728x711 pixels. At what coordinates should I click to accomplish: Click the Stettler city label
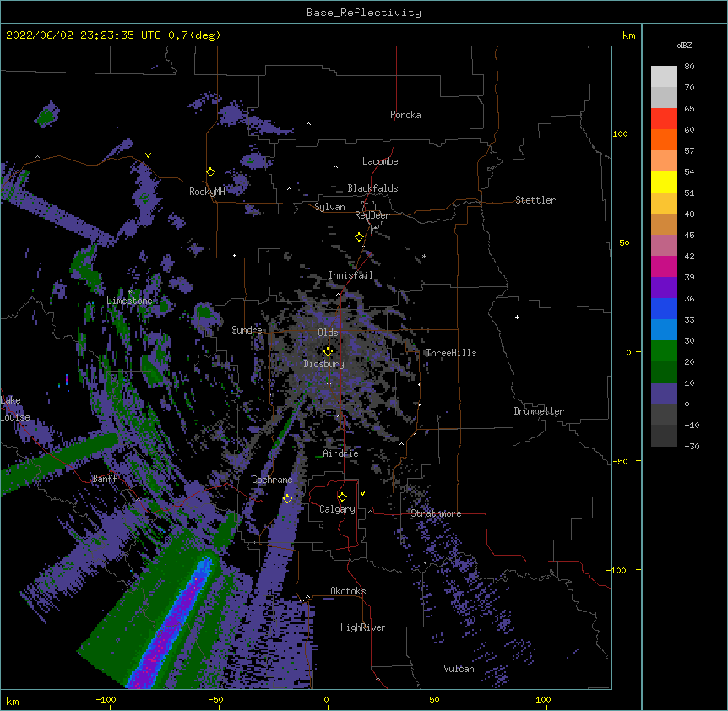tap(535, 200)
